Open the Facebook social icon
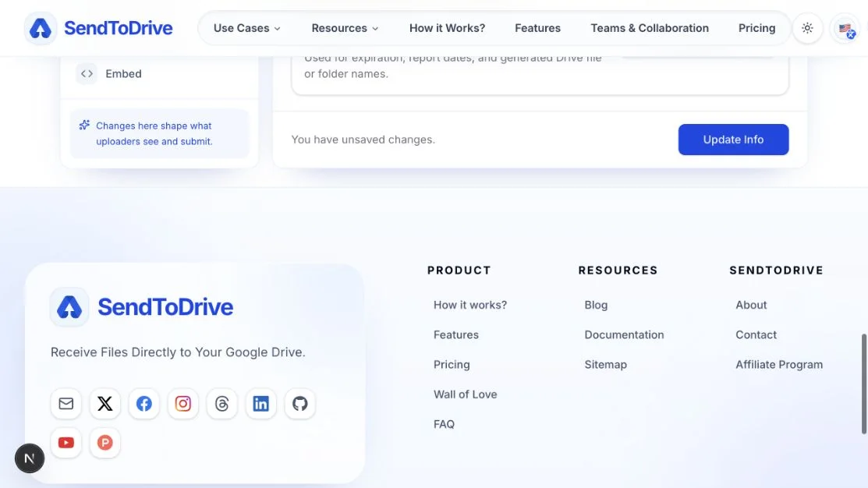Image resolution: width=868 pixels, height=488 pixels. 144,403
